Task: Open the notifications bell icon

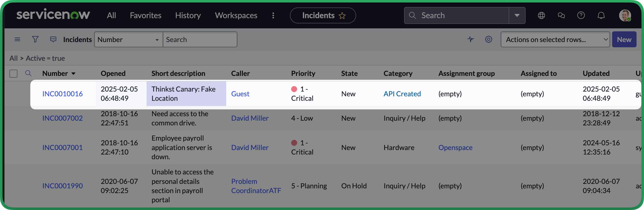Action: click(x=601, y=15)
